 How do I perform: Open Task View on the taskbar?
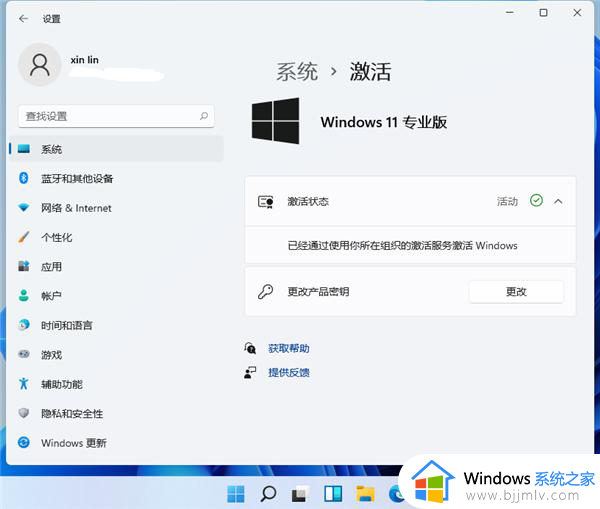(x=301, y=494)
